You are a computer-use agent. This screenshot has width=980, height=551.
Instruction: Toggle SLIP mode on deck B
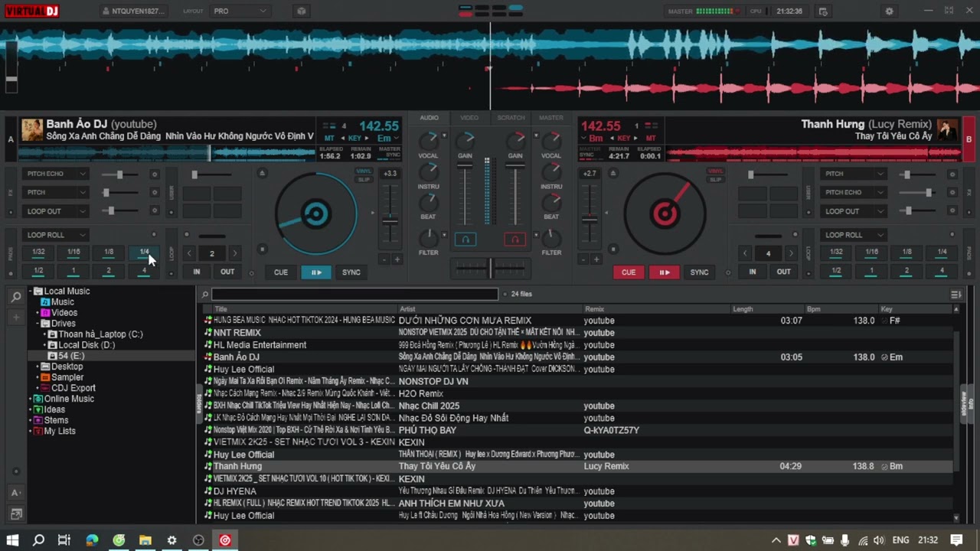[715, 180]
